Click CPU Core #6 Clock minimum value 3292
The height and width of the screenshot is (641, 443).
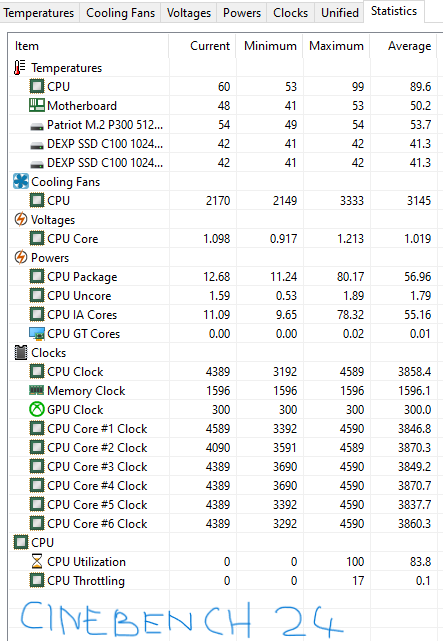pyautogui.click(x=285, y=524)
